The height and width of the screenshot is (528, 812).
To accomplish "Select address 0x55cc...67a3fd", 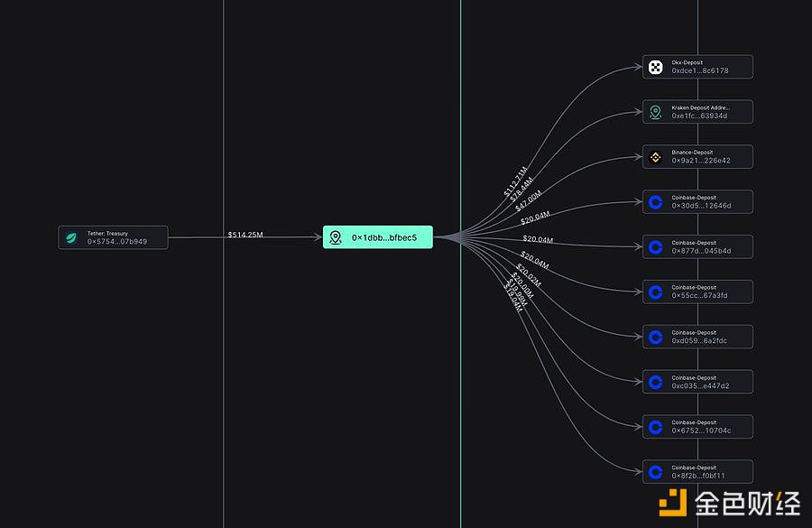I will coord(699,295).
